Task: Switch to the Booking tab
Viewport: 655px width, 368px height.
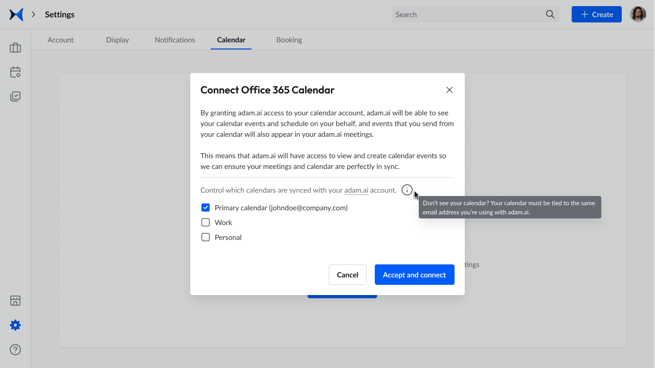Action: pyautogui.click(x=289, y=40)
